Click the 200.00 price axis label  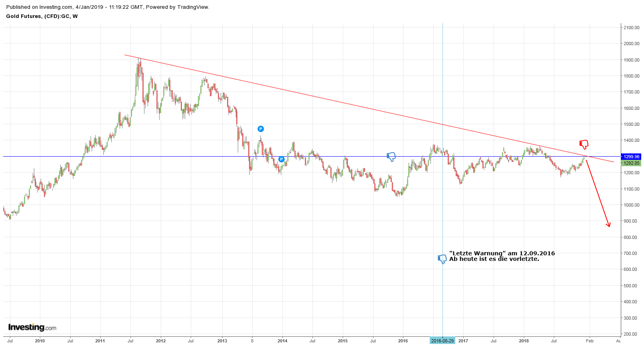click(631, 334)
